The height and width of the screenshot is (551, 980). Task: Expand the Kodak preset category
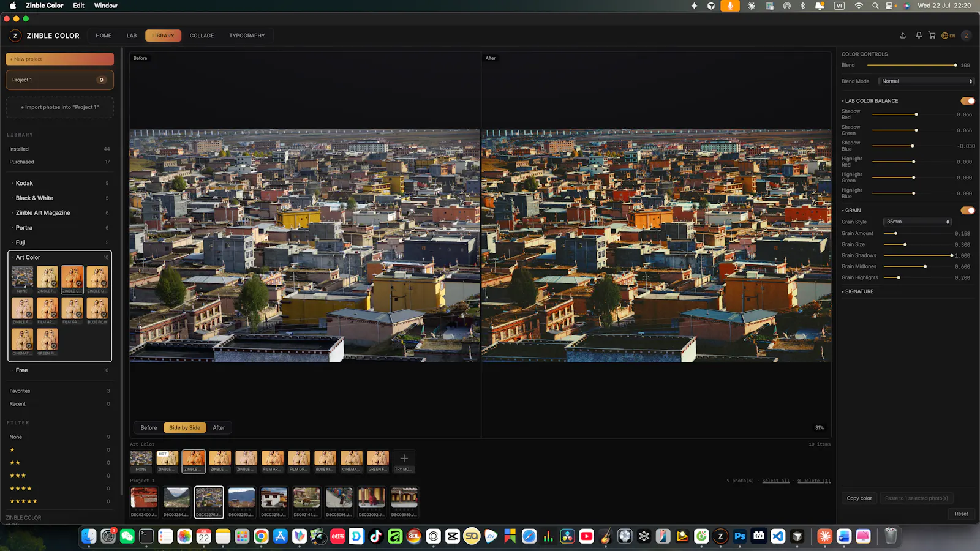coord(59,184)
